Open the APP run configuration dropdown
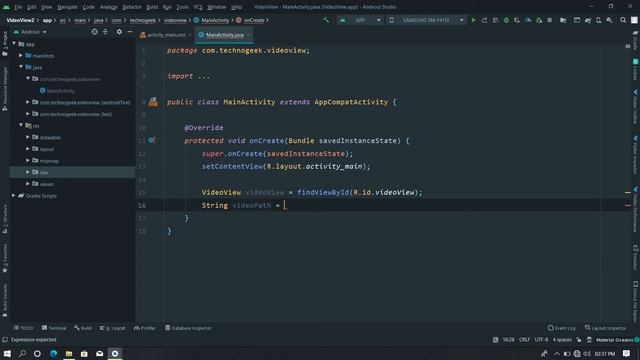Image resolution: width=640 pixels, height=360 pixels. tap(360, 20)
